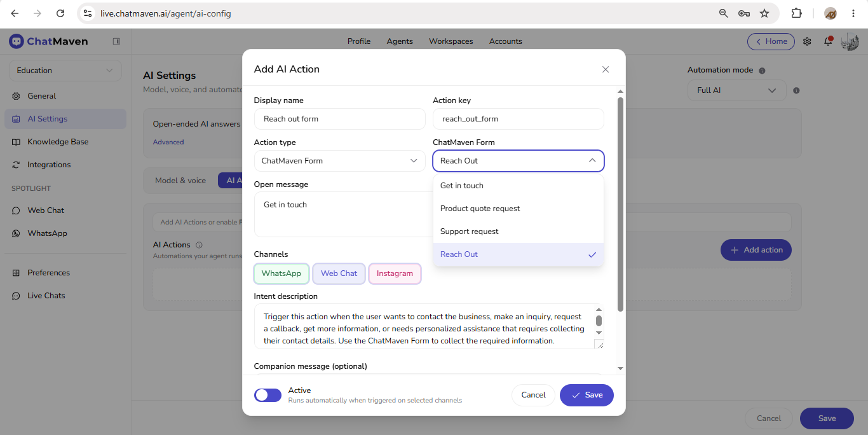Open Live Chats in the sidebar
Screen dimensions: 868x435
(65, 296)
